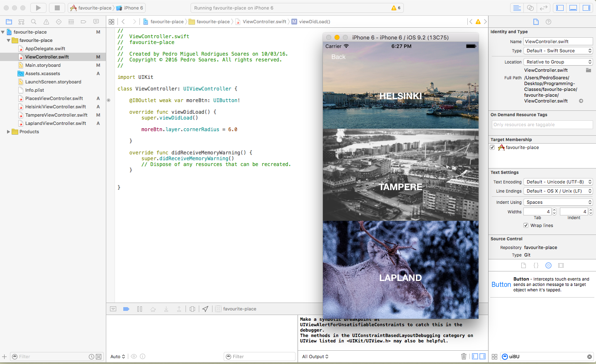Click the object library uiBU search field

[x=547, y=357]
